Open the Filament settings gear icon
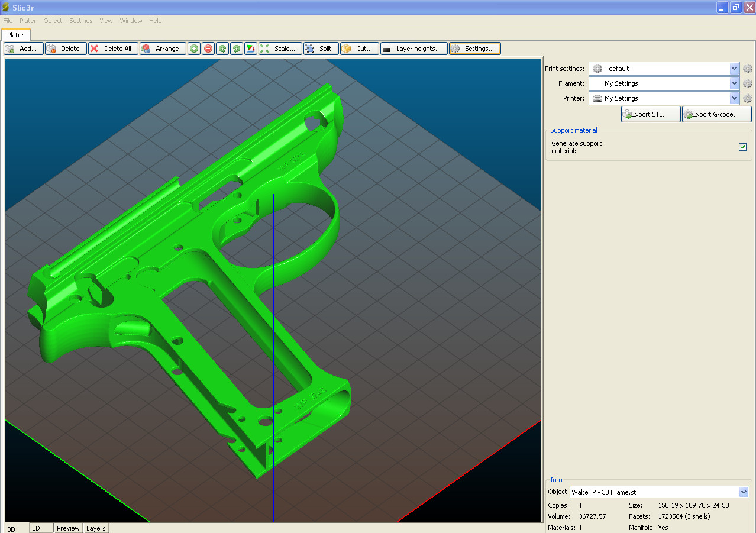This screenshot has height=533, width=756. pos(747,83)
